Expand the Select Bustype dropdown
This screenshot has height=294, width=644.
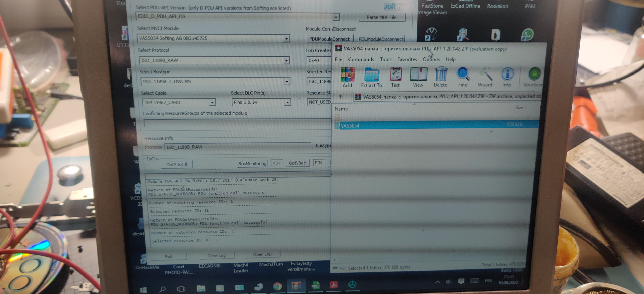pos(287,82)
